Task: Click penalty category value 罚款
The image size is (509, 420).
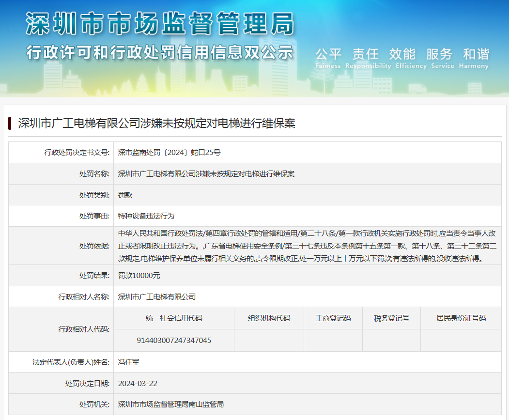Action: (125, 195)
